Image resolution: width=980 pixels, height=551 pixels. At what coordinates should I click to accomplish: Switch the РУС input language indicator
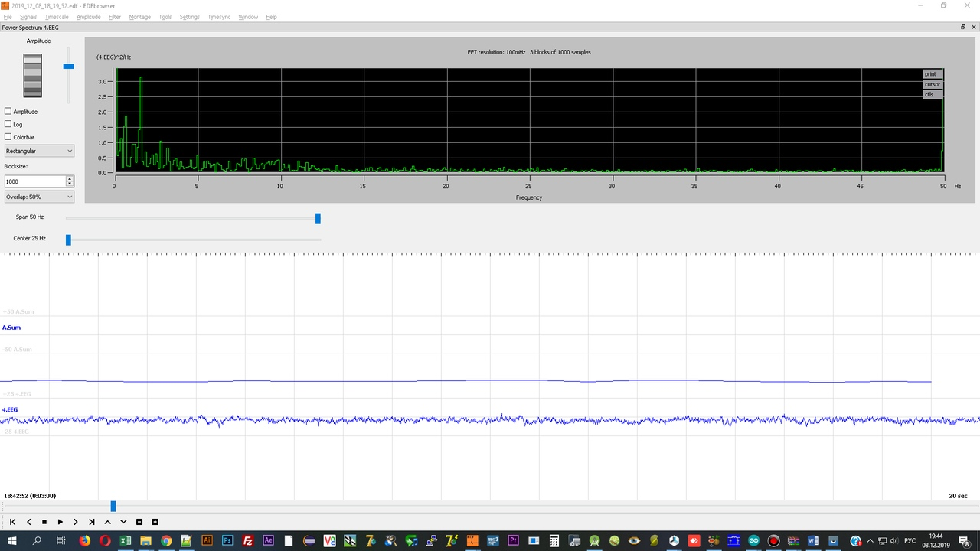pos(910,541)
